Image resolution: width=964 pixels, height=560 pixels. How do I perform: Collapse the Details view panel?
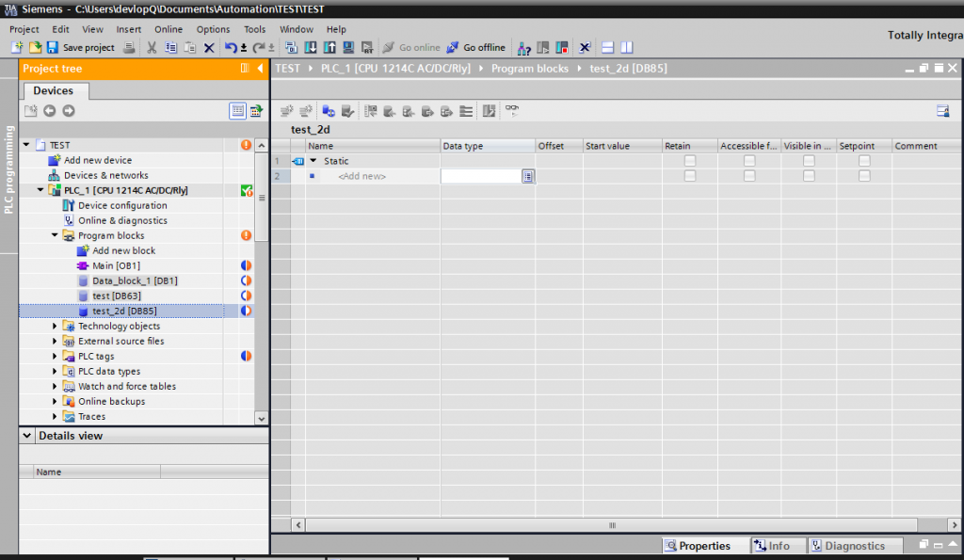point(27,435)
